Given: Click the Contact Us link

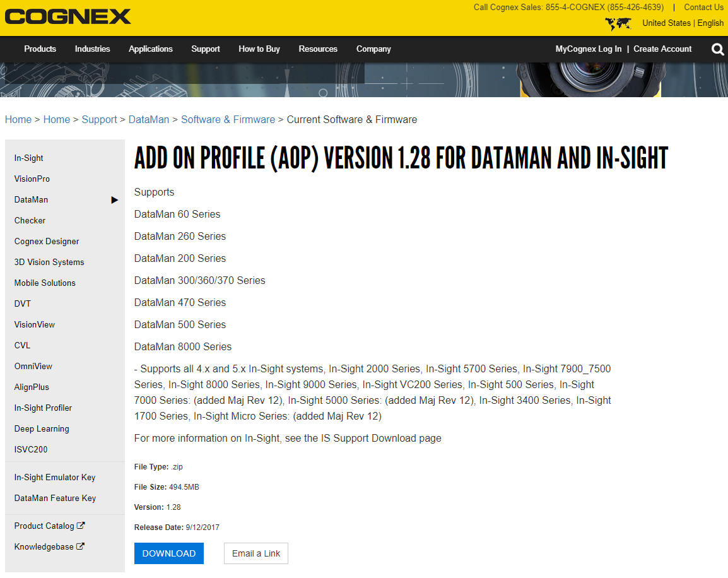Looking at the screenshot, I should coord(703,8).
